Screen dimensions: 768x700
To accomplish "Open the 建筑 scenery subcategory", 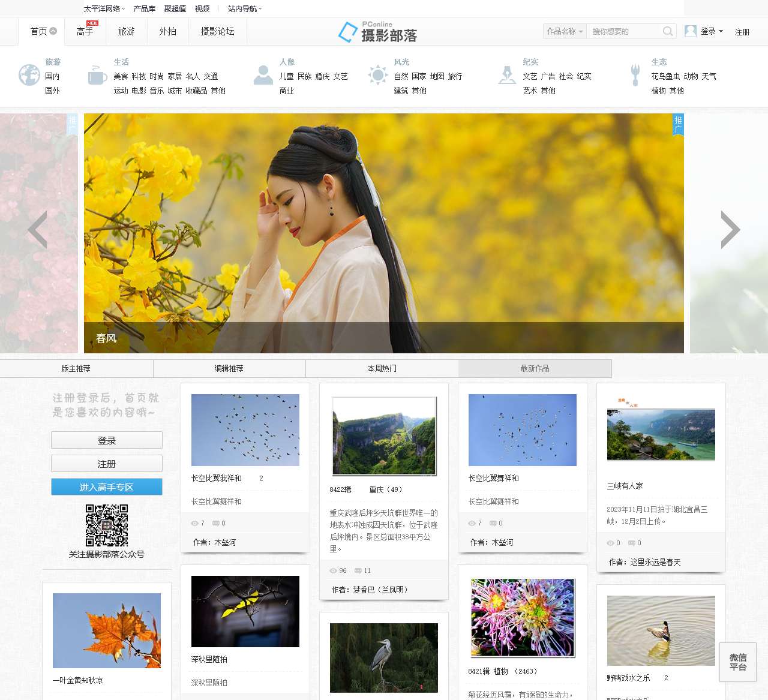I will pos(401,91).
